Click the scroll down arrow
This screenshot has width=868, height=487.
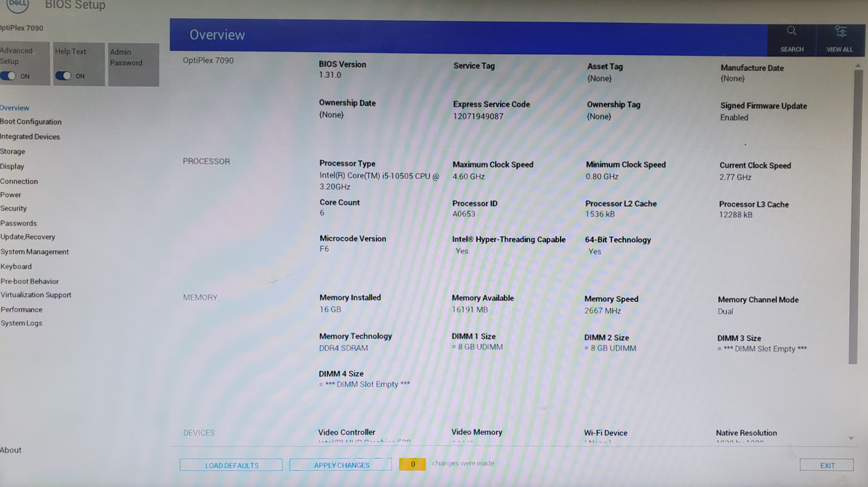click(851, 439)
